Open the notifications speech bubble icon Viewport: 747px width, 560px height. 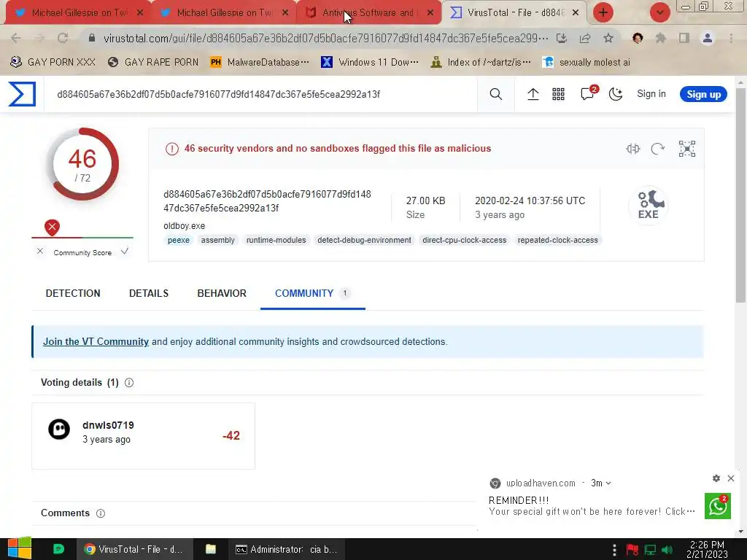click(x=588, y=93)
